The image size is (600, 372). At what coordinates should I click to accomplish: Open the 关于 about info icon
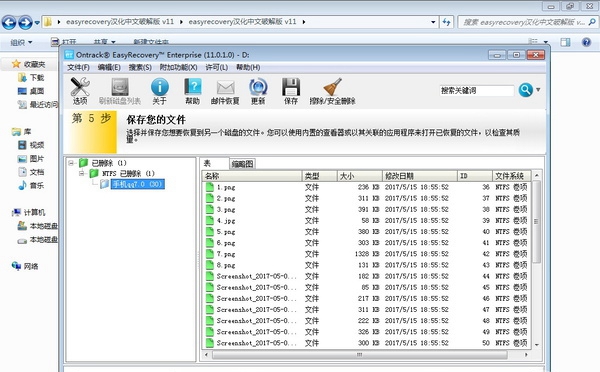[160, 91]
